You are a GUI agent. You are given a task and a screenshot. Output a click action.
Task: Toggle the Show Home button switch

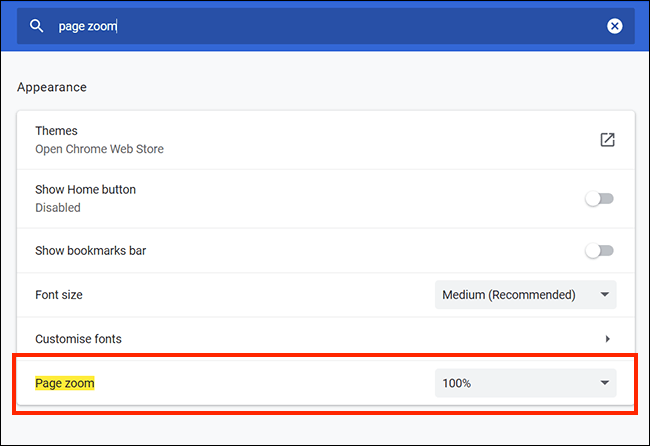click(599, 199)
